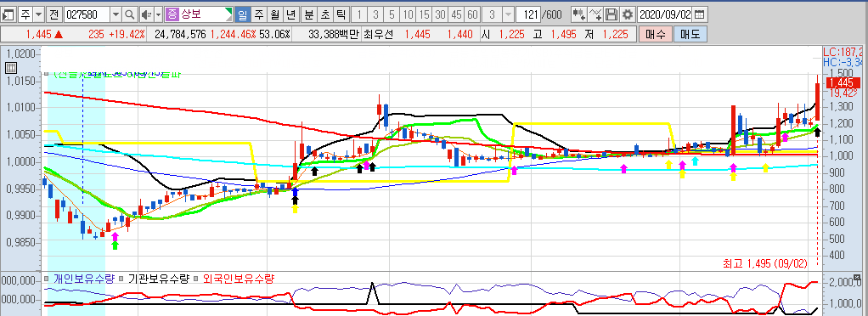Image resolution: width=868 pixels, height=316 pixels.
Task: Click the high price 1,495 after 고
Action: [565, 34]
